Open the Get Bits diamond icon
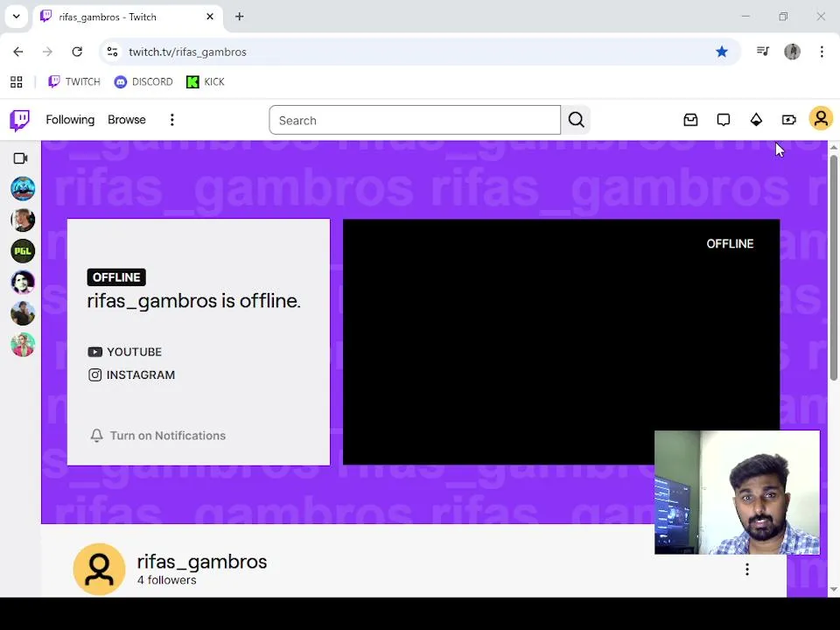The image size is (840, 630). click(756, 120)
